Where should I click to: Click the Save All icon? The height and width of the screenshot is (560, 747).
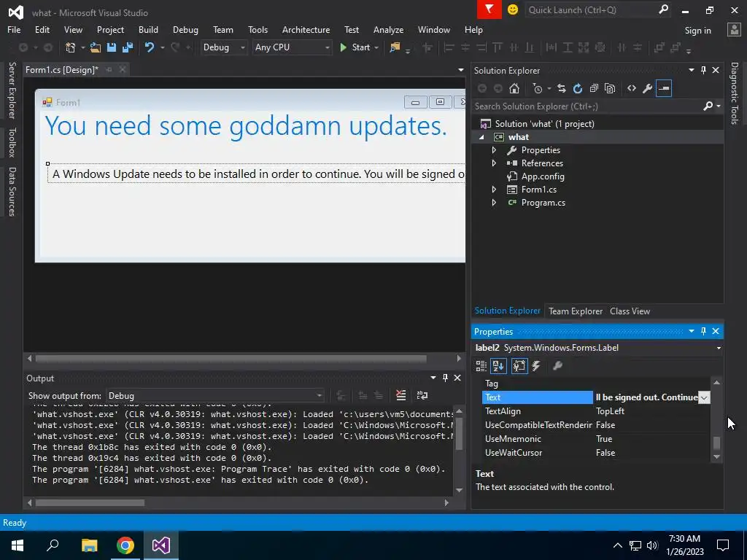click(127, 47)
